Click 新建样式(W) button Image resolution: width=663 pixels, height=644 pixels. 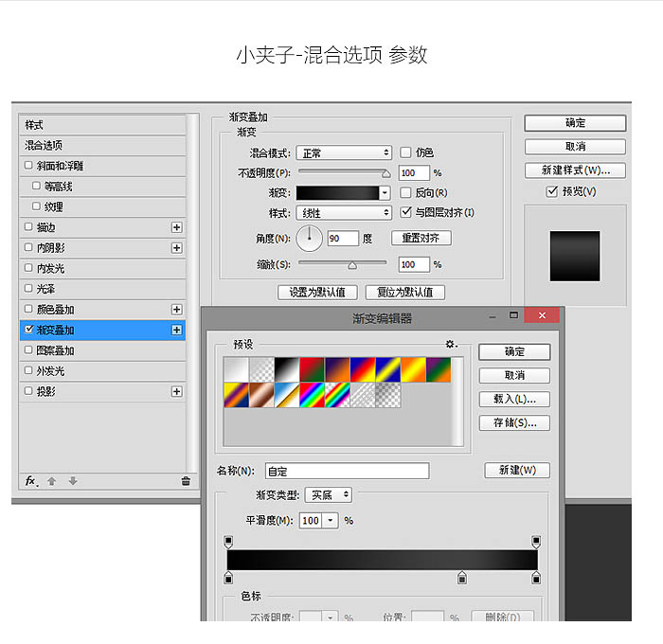[x=575, y=170]
